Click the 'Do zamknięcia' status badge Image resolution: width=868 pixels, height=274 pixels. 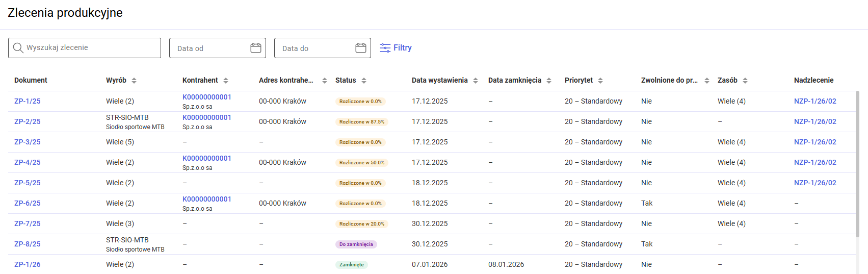[356, 244]
